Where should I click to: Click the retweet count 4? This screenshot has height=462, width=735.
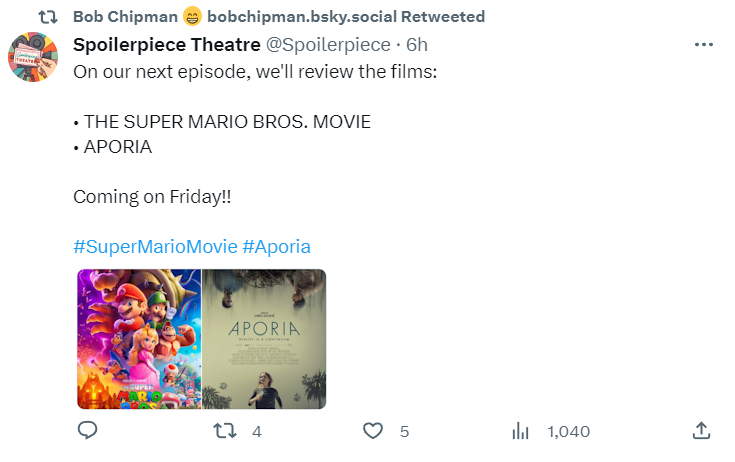click(x=256, y=432)
